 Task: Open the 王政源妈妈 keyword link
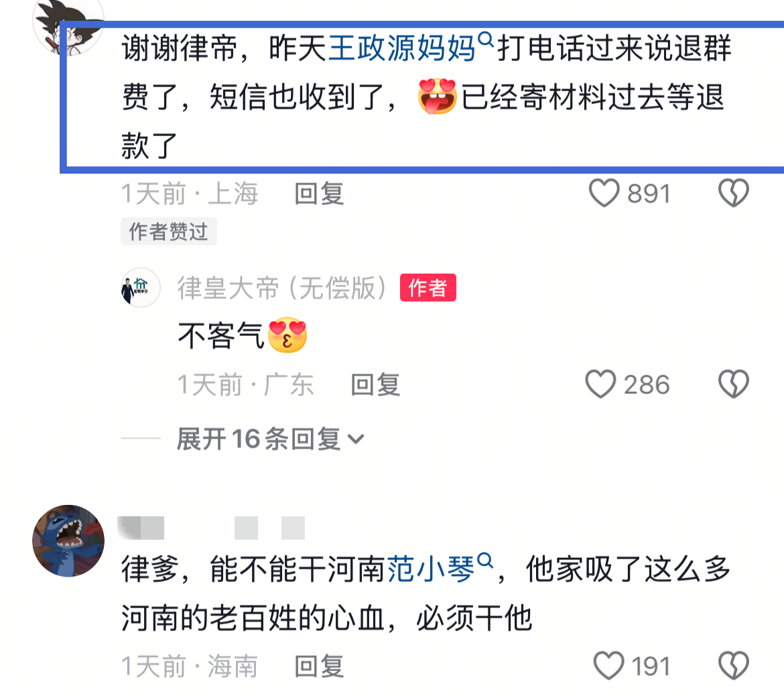[x=401, y=48]
